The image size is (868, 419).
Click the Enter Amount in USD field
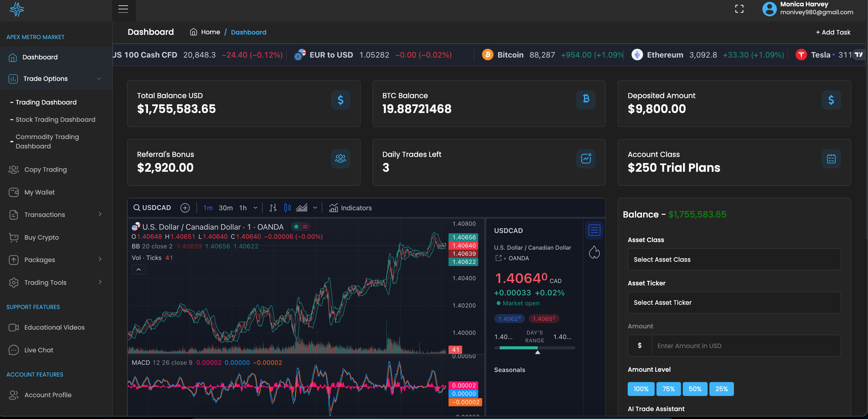click(x=746, y=346)
